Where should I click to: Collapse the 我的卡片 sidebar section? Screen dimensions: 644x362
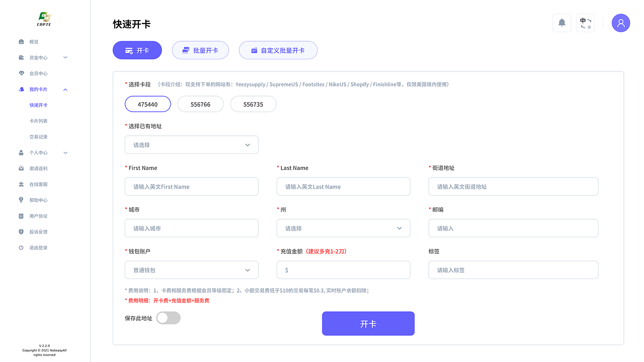[x=65, y=89]
